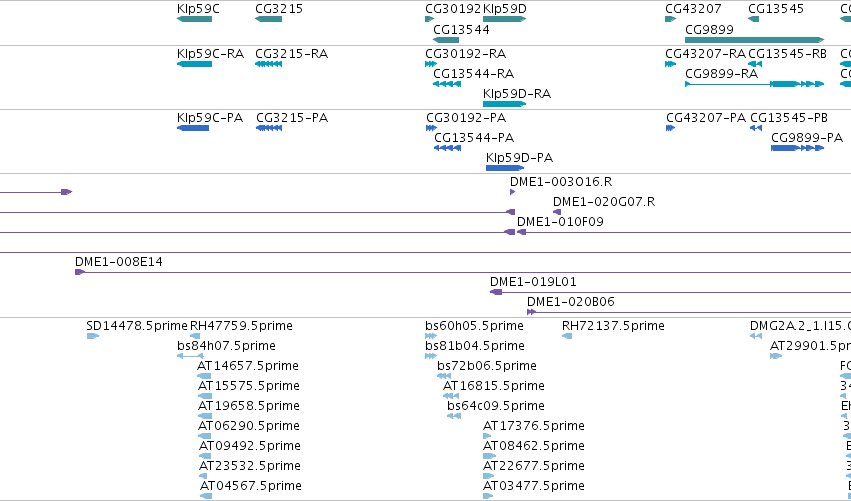This screenshot has height=501, width=851.
Task: Select transcript CG13544-RA
Action: coord(447,84)
